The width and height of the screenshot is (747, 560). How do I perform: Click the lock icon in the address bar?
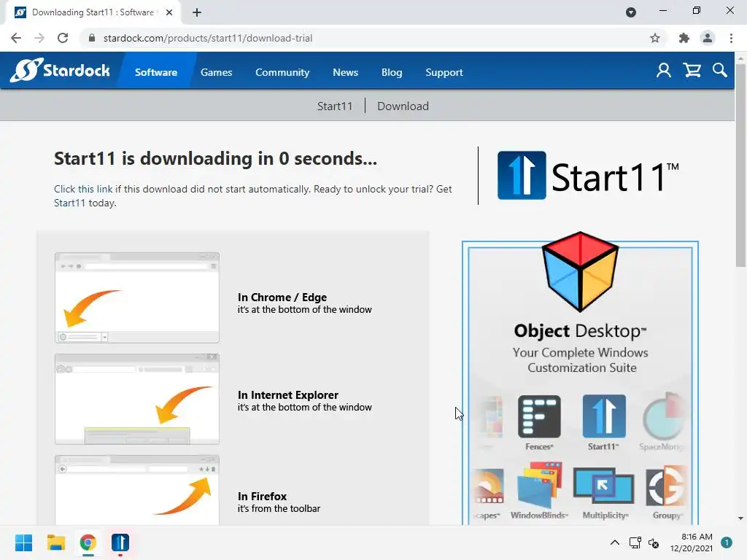92,38
